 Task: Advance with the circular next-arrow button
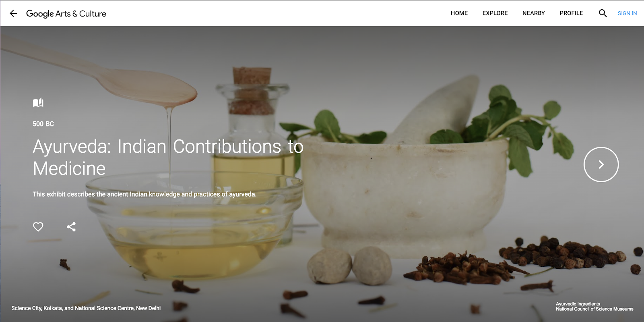click(x=601, y=164)
